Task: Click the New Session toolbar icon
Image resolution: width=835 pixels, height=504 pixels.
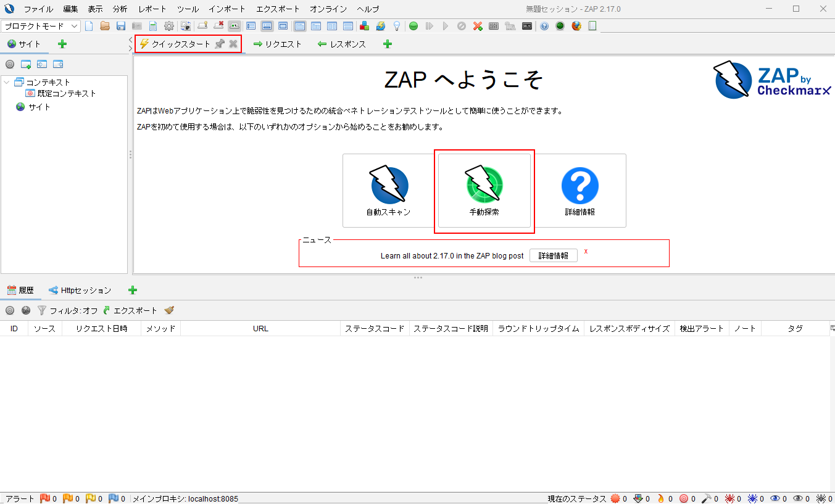Action: pyautogui.click(x=88, y=26)
